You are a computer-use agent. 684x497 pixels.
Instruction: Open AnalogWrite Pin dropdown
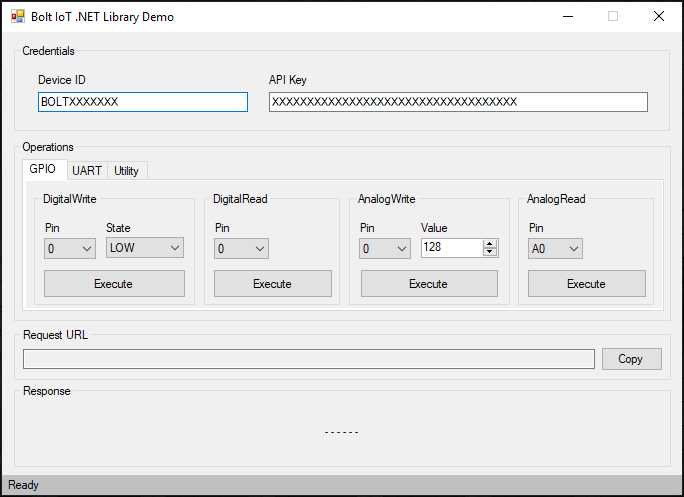pos(385,248)
